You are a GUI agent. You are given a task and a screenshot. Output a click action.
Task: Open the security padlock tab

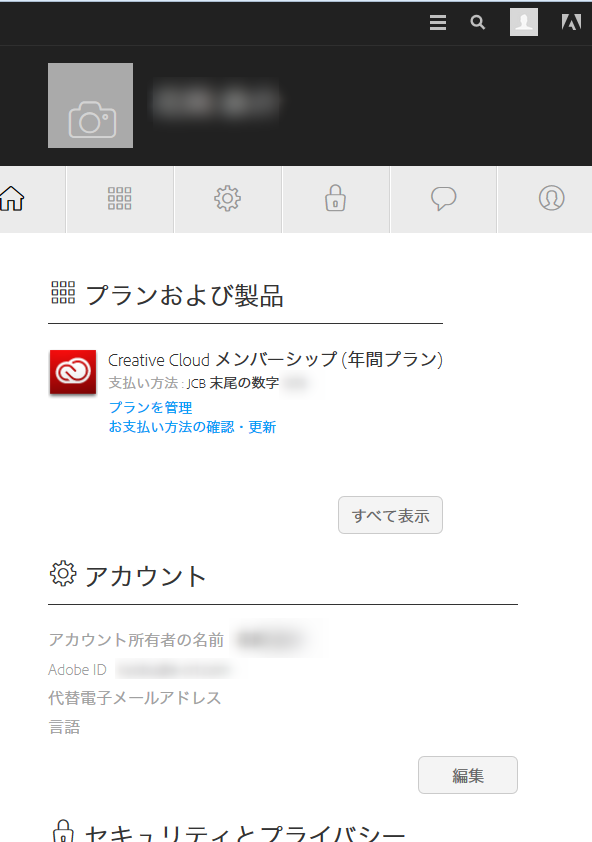click(335, 198)
